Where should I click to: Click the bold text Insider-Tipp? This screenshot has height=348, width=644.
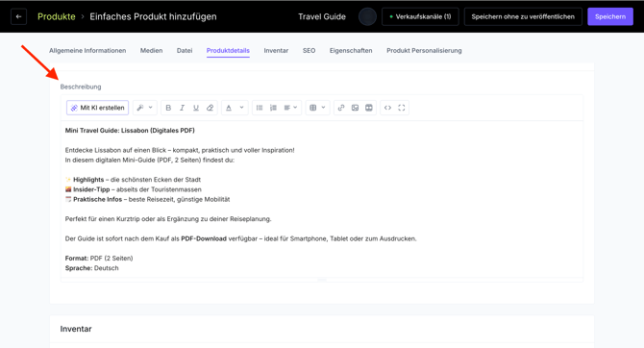[x=91, y=189]
